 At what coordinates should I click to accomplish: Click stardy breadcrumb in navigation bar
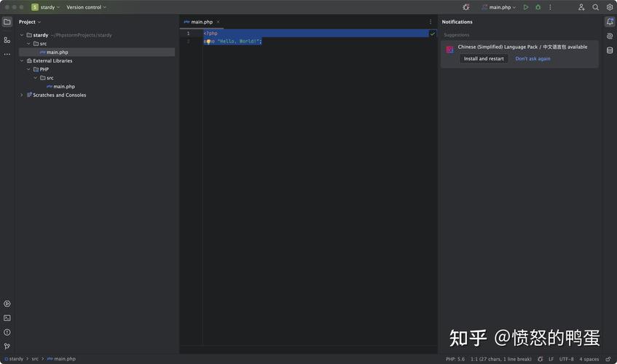[14, 359]
